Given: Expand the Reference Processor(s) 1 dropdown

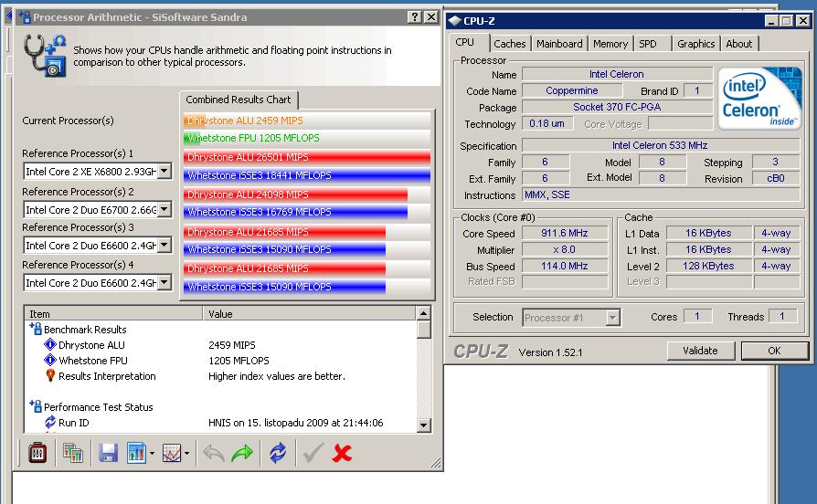Looking at the screenshot, I should (x=164, y=171).
